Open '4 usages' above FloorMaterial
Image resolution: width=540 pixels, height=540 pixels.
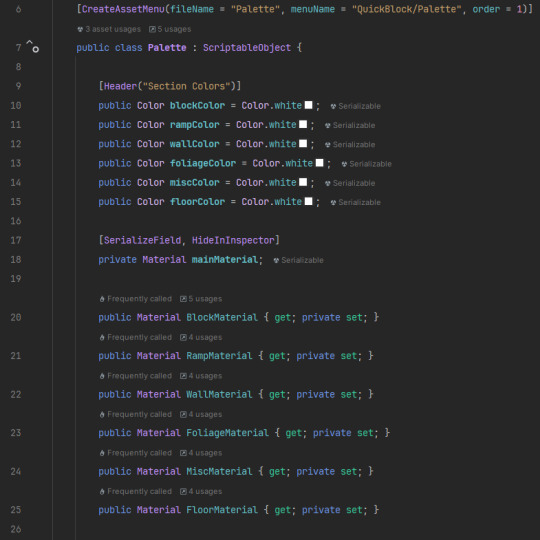click(x=201, y=492)
